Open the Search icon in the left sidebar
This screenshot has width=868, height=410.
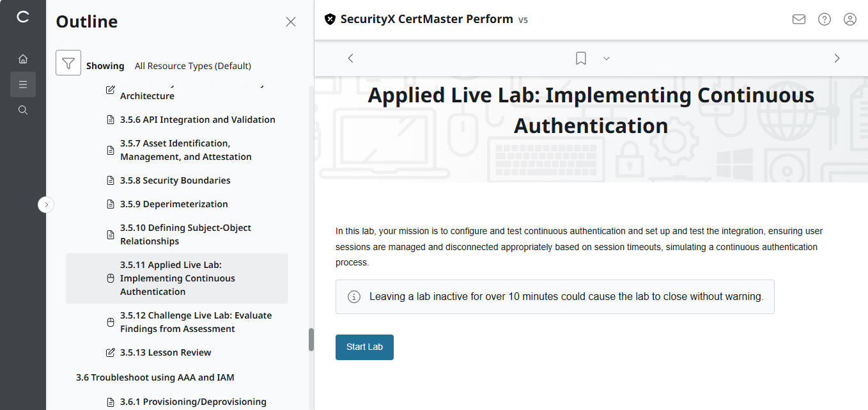tap(23, 109)
